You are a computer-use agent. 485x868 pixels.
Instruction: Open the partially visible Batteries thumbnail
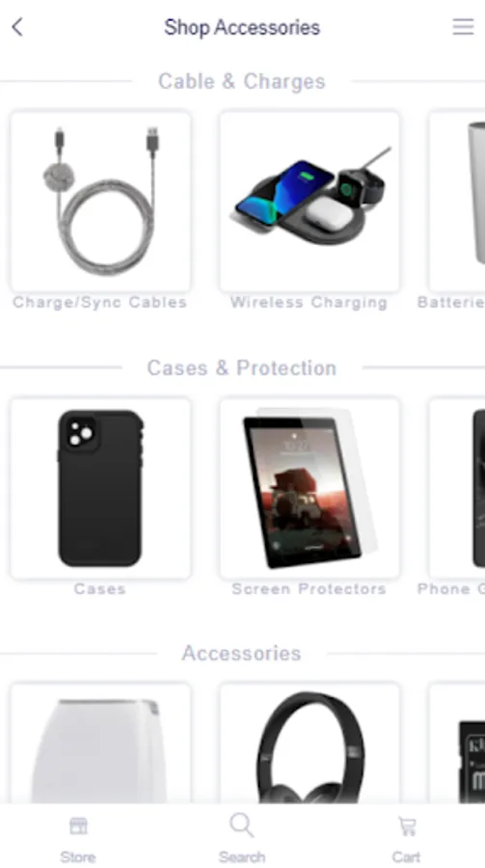[457, 201]
